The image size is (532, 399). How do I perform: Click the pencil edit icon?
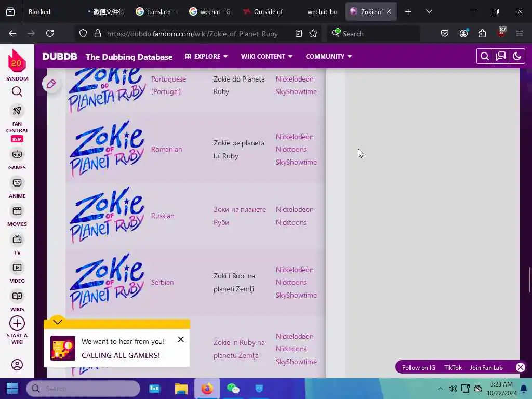[x=51, y=84]
